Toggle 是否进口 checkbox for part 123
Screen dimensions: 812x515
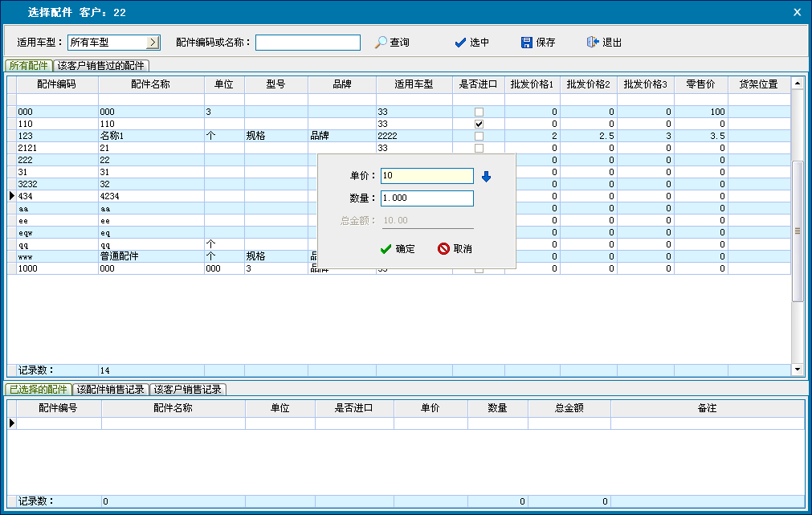[x=479, y=137]
